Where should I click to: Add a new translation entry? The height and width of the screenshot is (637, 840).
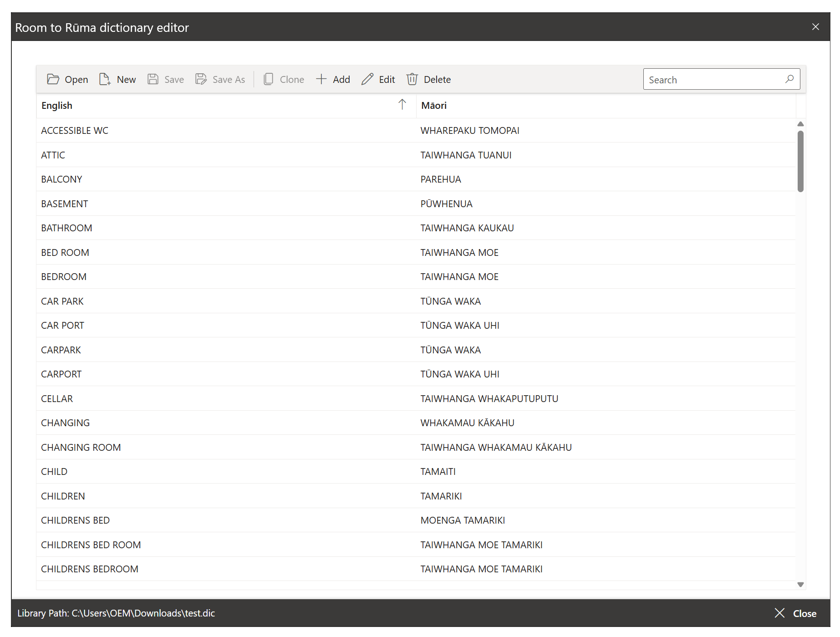pos(333,79)
